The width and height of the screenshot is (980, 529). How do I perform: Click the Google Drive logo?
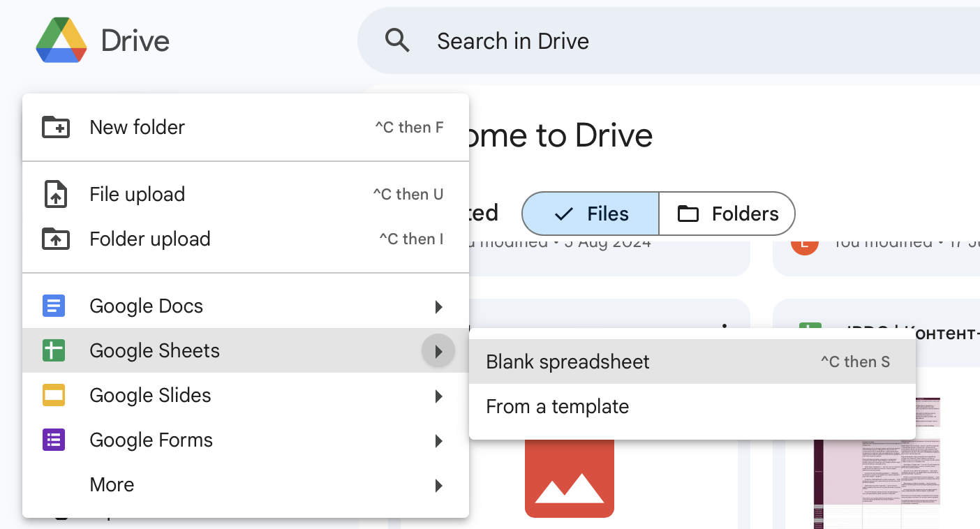click(x=61, y=40)
